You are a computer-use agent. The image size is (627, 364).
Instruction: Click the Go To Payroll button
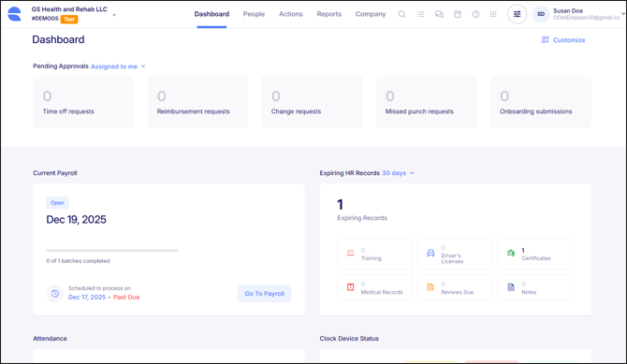tap(264, 294)
